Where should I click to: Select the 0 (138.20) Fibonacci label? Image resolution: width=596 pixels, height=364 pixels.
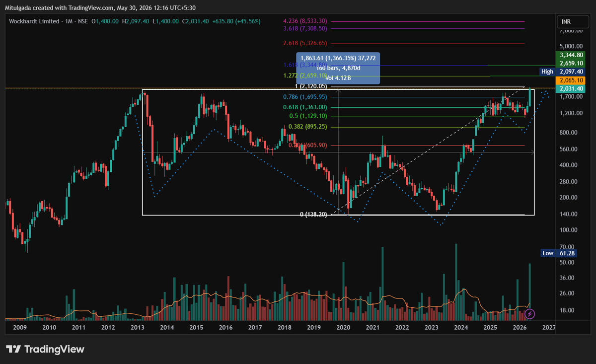(313, 215)
